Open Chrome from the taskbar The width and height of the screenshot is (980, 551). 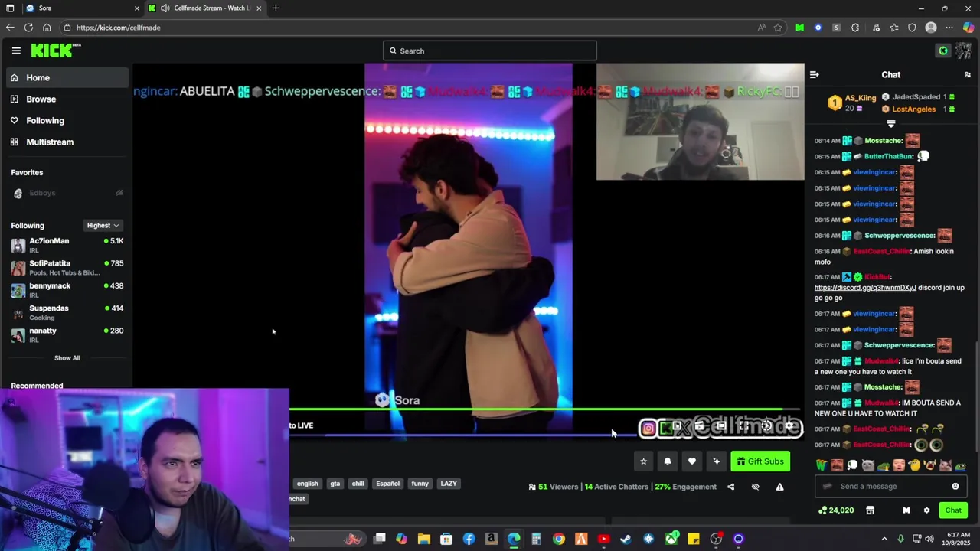pyautogui.click(x=559, y=539)
